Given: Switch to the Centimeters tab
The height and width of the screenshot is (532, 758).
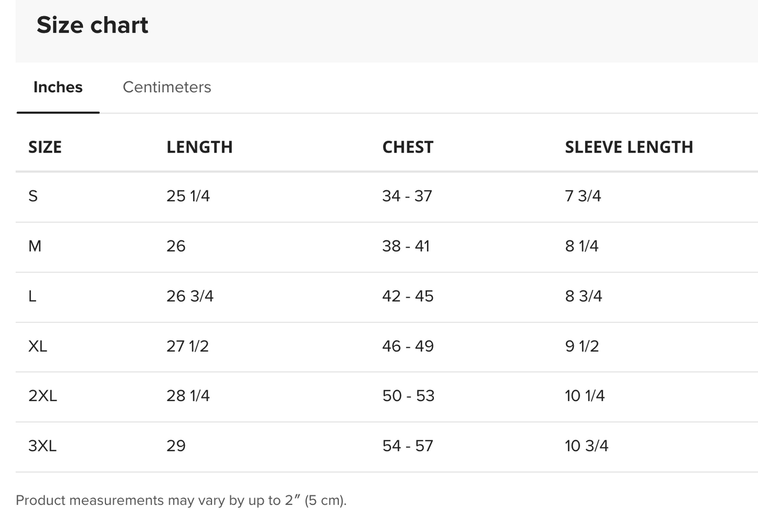Looking at the screenshot, I should point(167,87).
